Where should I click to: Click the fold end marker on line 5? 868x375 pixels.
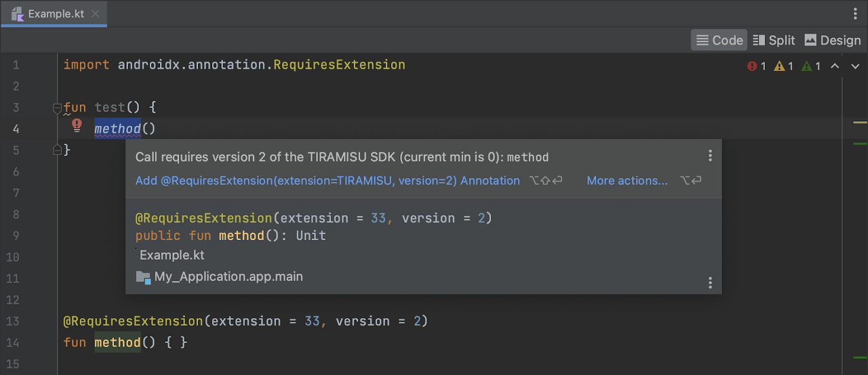[x=58, y=150]
